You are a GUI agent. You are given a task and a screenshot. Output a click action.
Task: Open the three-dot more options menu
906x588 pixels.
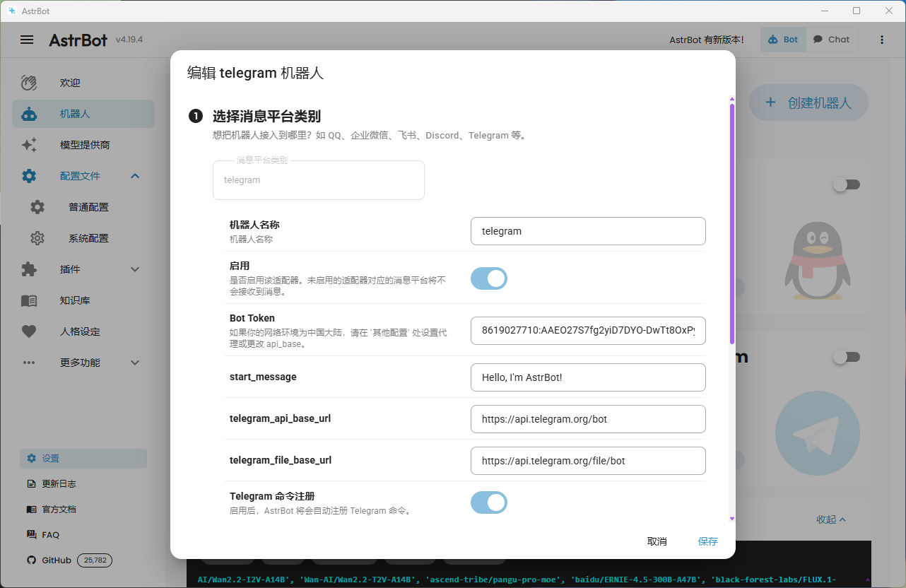881,40
